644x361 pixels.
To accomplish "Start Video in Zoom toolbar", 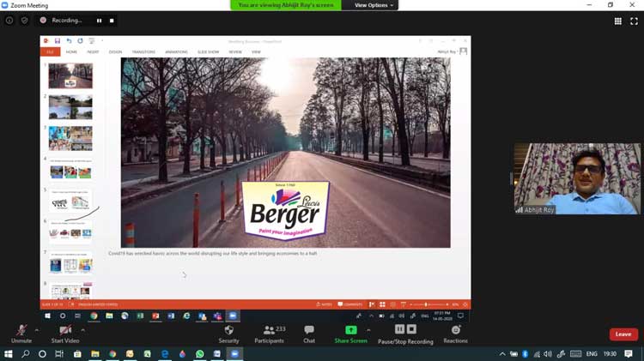I will point(65,334).
